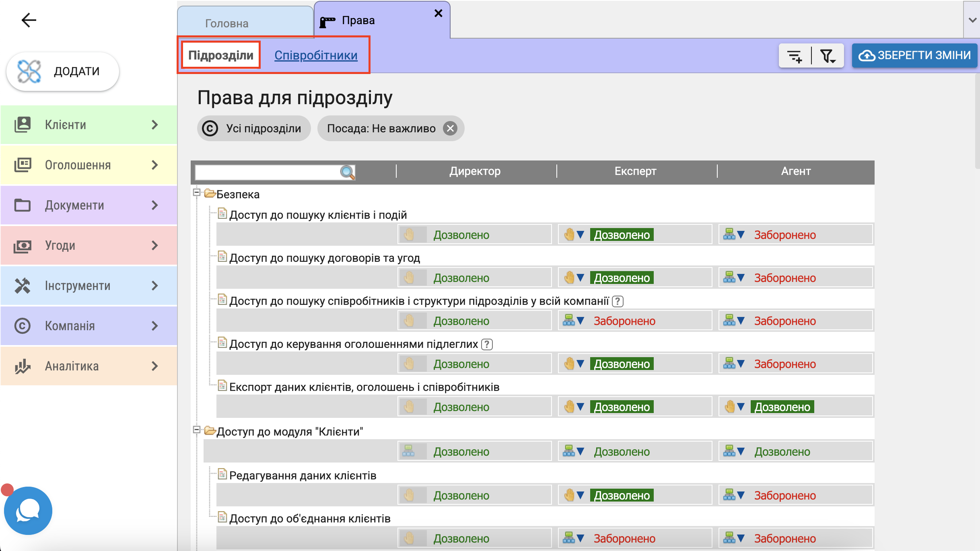This screenshot has height=551, width=980.
Task: Open tab list dropdown at top right
Action: pyautogui.click(x=972, y=20)
